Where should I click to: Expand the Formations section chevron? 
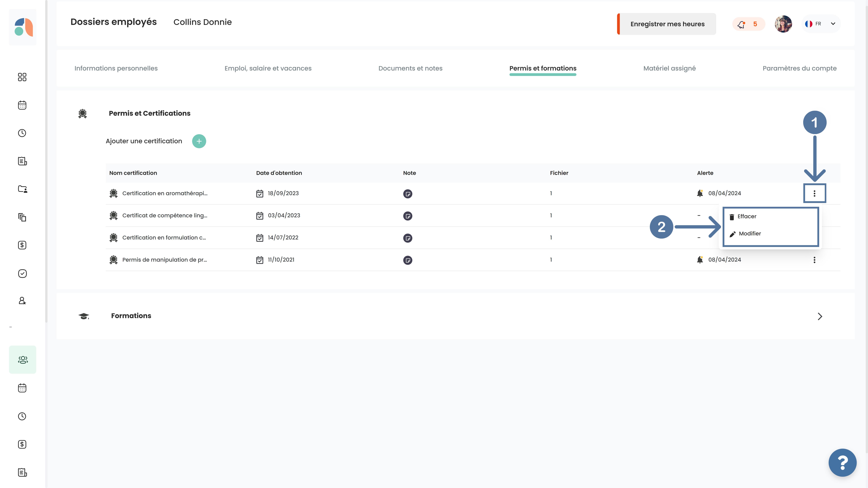pyautogui.click(x=820, y=316)
